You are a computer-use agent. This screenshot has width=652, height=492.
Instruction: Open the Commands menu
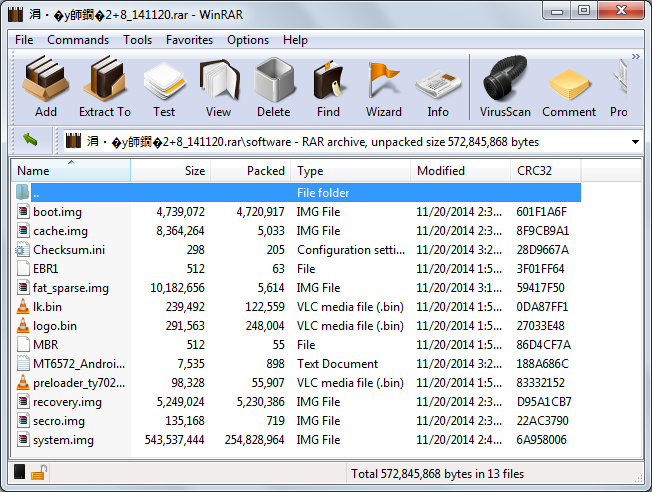tap(78, 40)
